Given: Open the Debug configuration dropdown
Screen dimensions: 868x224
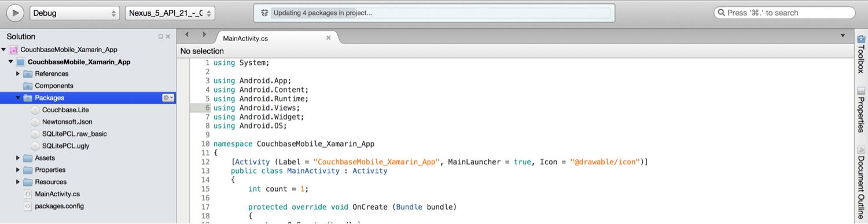Looking at the screenshot, I should coord(75,13).
